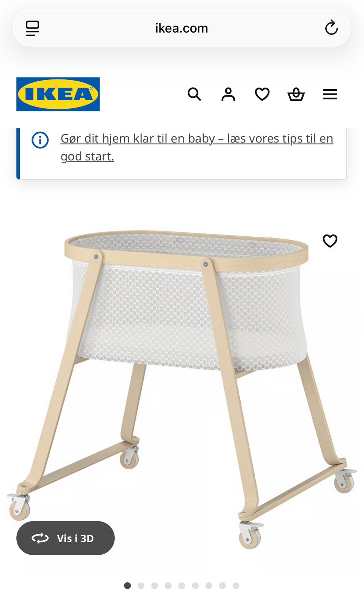Open the hamburger menu
This screenshot has height=608, width=364.
[330, 94]
